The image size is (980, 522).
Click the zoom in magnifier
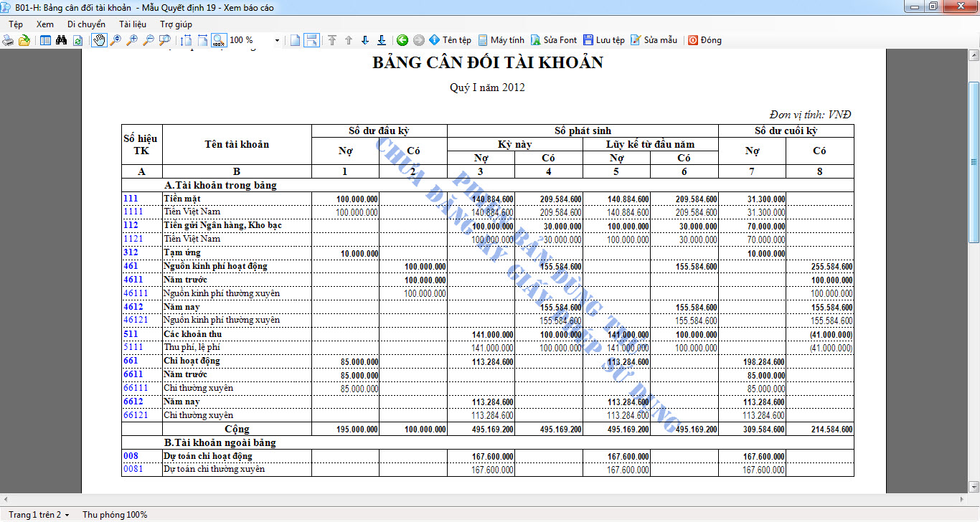click(131, 40)
